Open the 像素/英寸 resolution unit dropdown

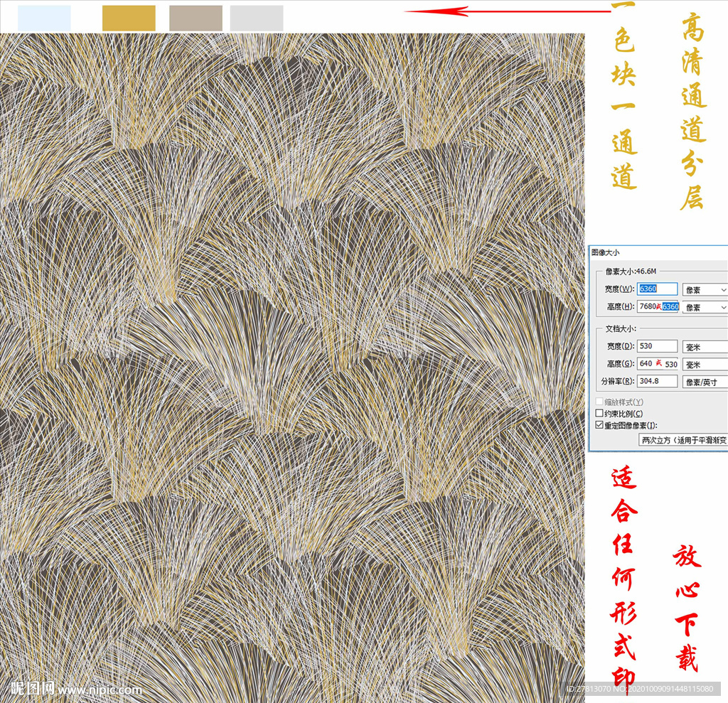click(705, 382)
